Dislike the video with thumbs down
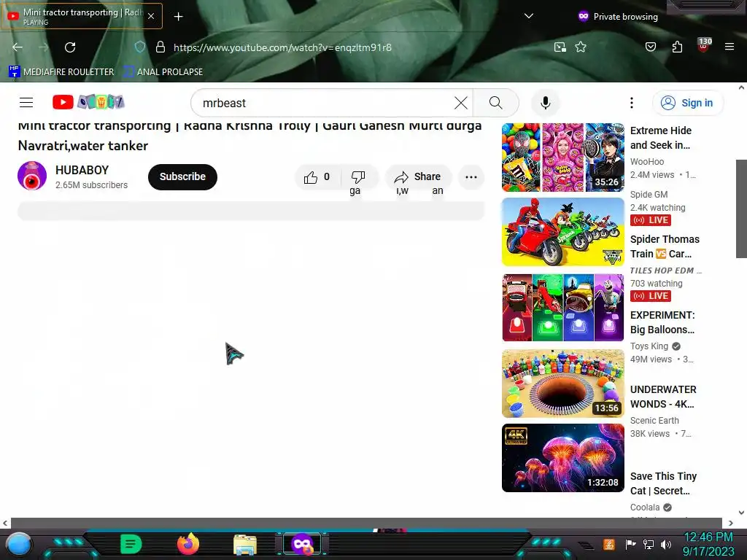The image size is (747, 560). 358,177
